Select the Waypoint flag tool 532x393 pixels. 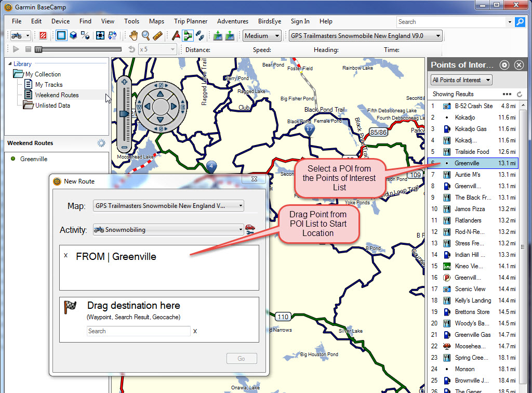pyautogui.click(x=176, y=36)
